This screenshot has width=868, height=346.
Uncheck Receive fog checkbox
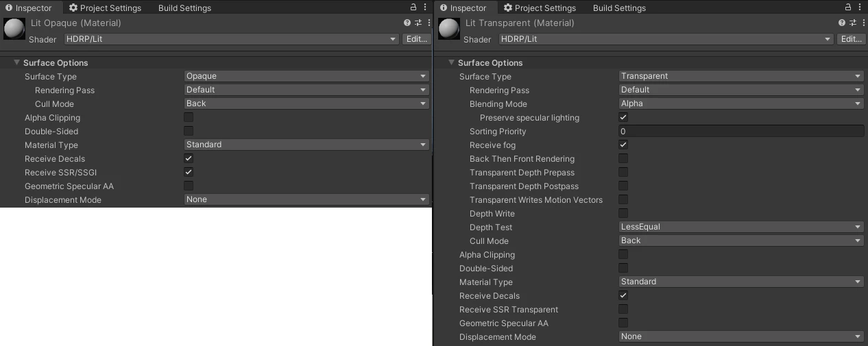(x=623, y=145)
